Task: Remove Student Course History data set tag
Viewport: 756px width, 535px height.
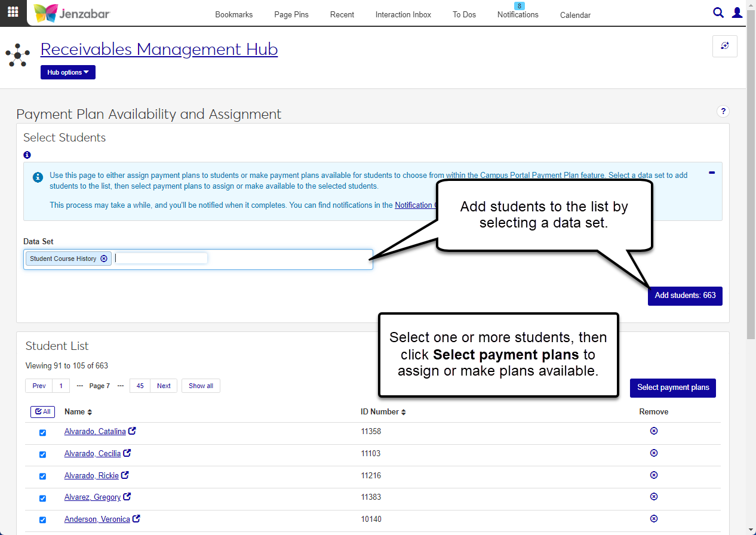Action: 104,259
